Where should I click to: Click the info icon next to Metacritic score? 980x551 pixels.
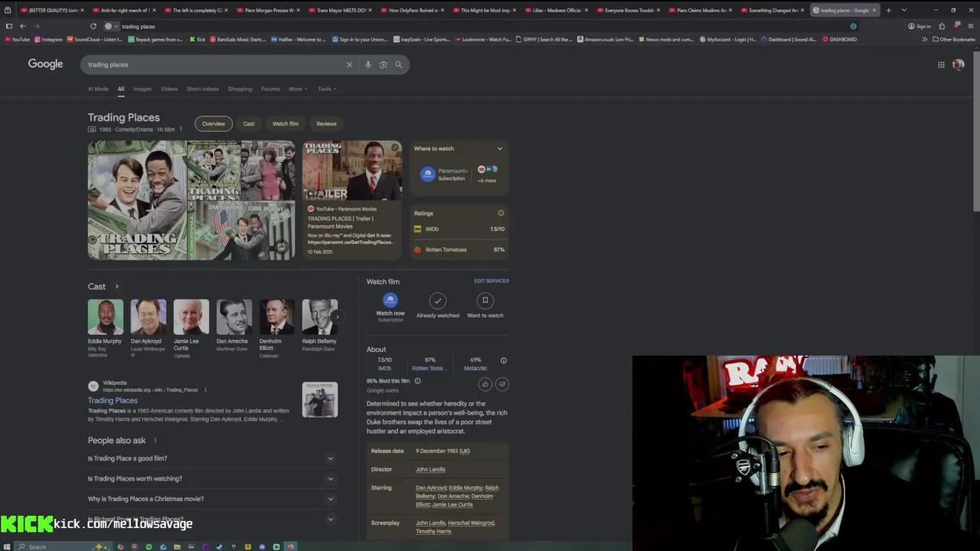tap(503, 360)
